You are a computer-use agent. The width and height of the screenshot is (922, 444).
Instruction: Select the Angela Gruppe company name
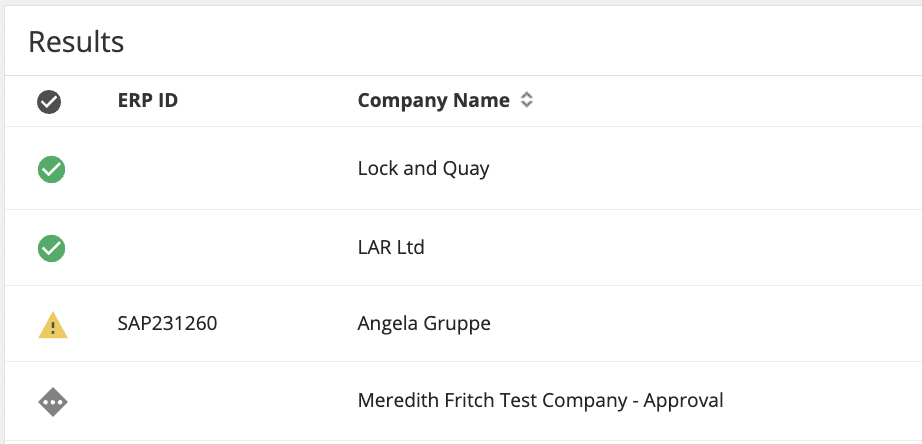[424, 324]
